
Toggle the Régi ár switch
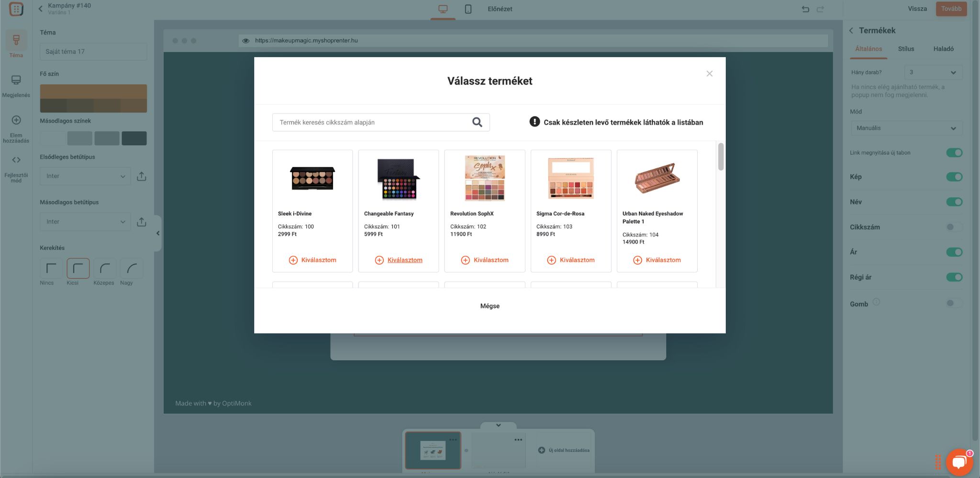[954, 277]
